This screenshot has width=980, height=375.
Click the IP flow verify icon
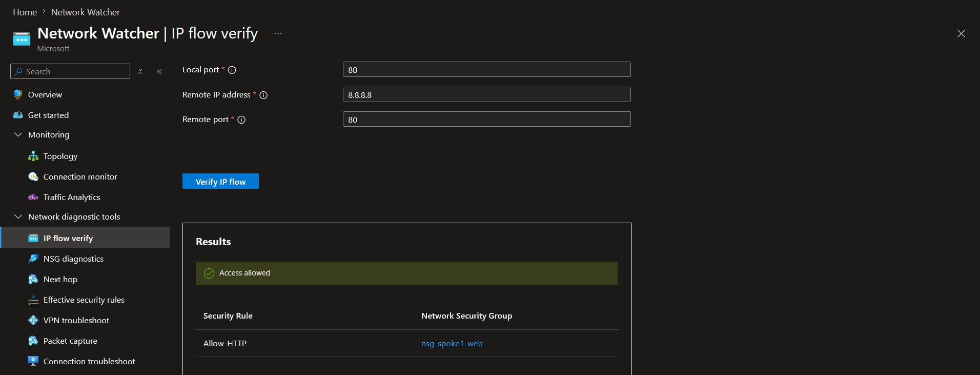[x=33, y=238]
